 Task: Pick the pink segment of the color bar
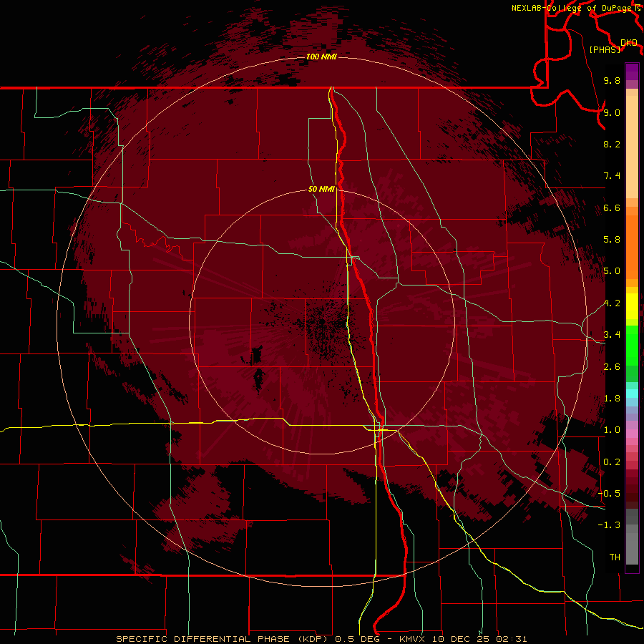[632, 434]
